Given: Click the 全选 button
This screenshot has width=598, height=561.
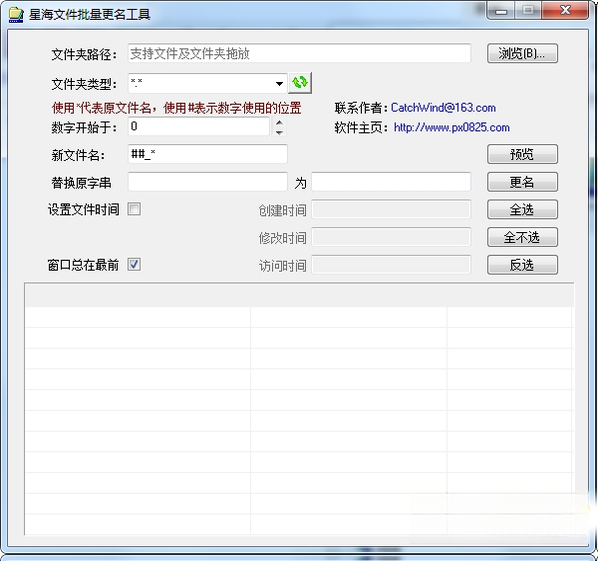Looking at the screenshot, I should pos(522,209).
